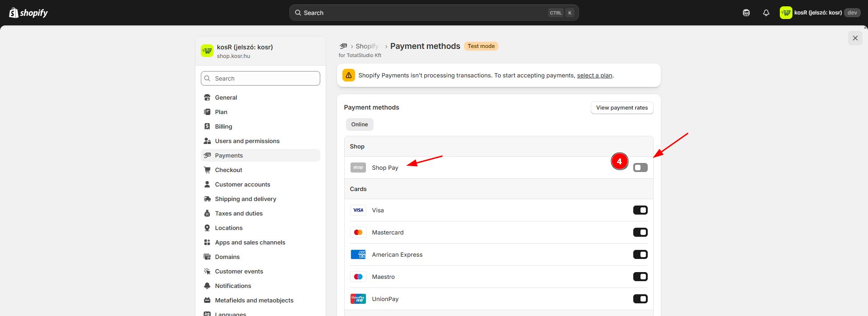Open Sidekick assistant icon in top bar

[x=746, y=13]
